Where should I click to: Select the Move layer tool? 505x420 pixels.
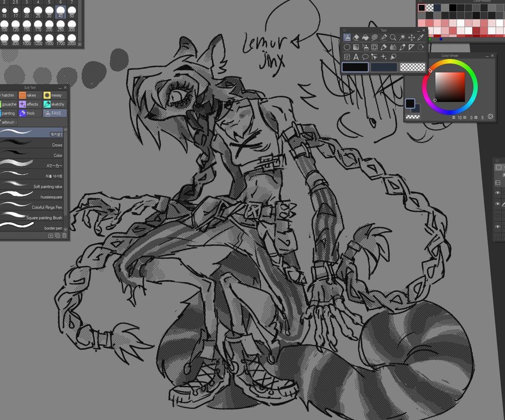(x=412, y=38)
